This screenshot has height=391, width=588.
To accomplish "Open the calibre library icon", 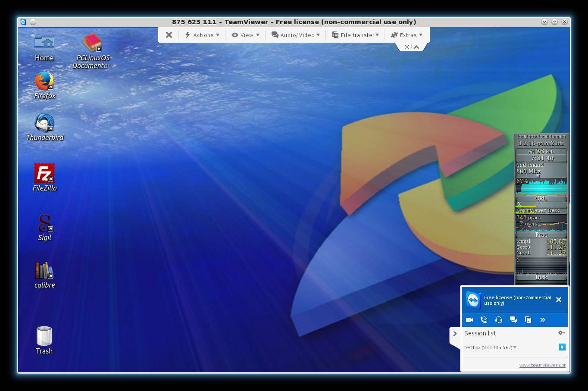I will click(x=44, y=275).
